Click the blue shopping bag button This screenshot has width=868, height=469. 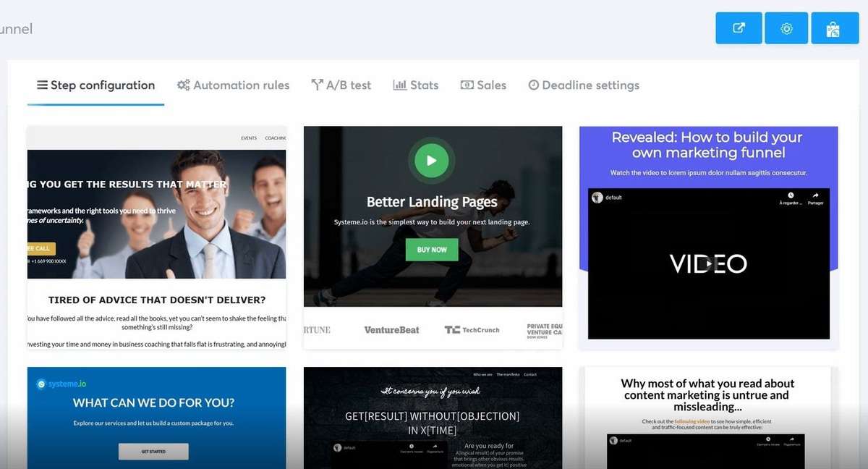835,28
